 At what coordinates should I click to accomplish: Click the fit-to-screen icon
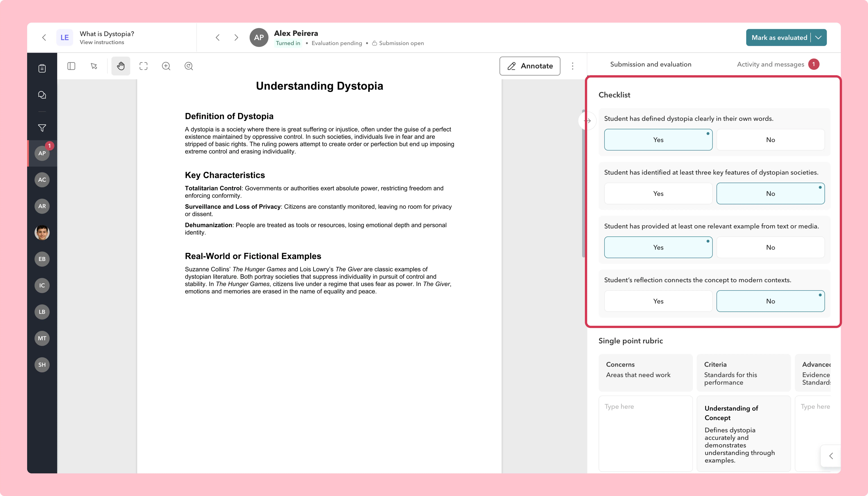pos(143,66)
